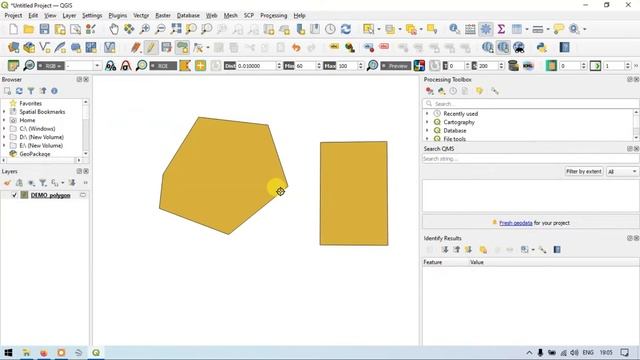Open the Layer menu
Image resolution: width=640 pixels, height=360 pixels.
[x=69, y=16]
